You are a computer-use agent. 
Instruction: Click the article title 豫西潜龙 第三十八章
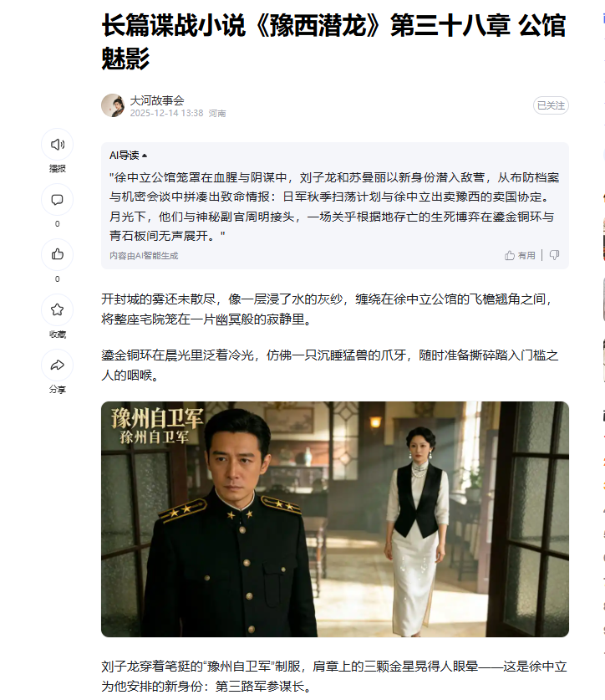[x=334, y=42]
